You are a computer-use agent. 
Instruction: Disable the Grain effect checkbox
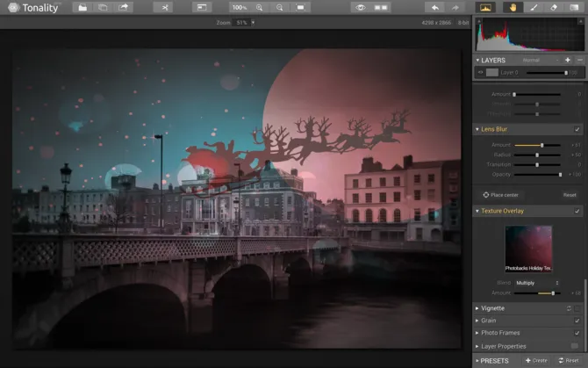tap(577, 321)
